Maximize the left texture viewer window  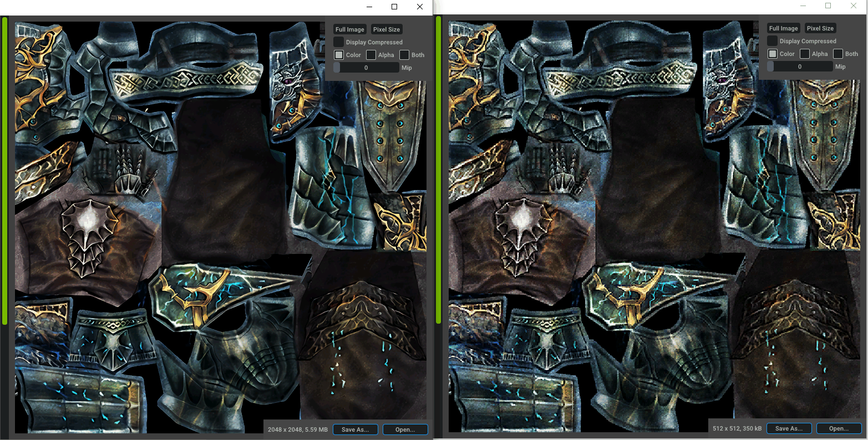coord(394,7)
